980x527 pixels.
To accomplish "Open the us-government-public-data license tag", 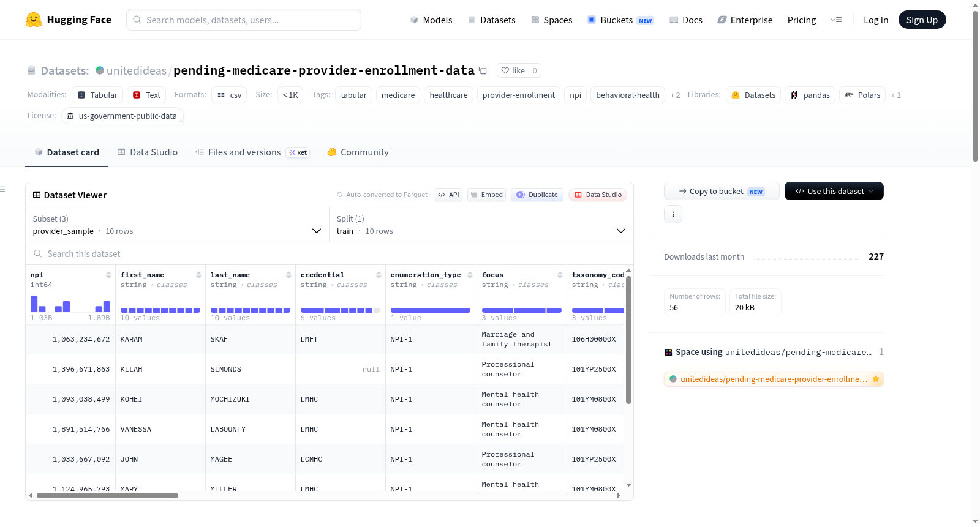I will pyautogui.click(x=122, y=116).
